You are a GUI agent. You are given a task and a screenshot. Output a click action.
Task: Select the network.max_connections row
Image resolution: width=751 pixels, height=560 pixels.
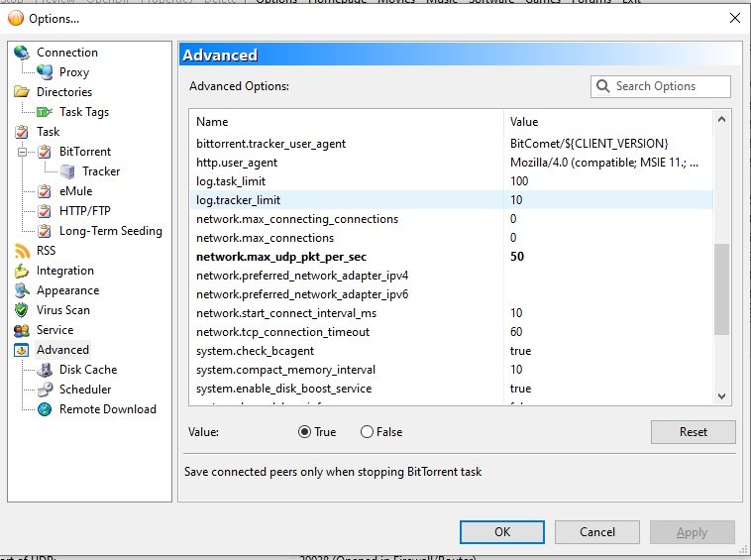[451, 238]
